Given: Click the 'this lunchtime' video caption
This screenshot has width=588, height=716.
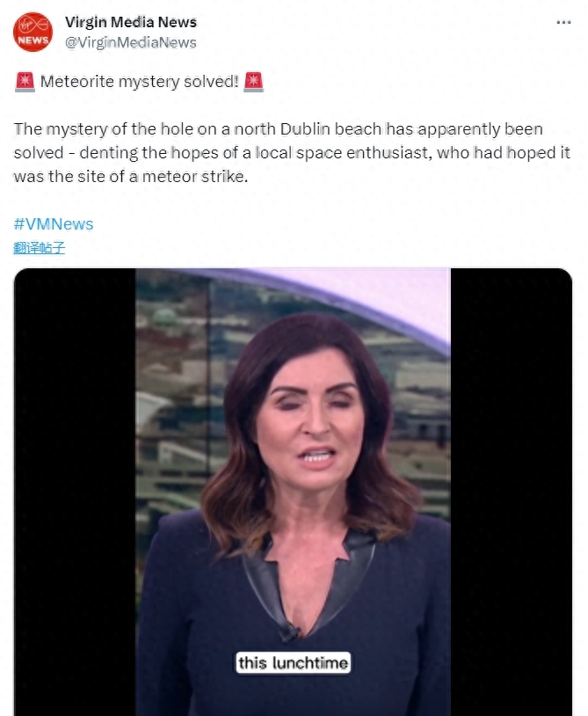Looking at the screenshot, I should coord(293,662).
